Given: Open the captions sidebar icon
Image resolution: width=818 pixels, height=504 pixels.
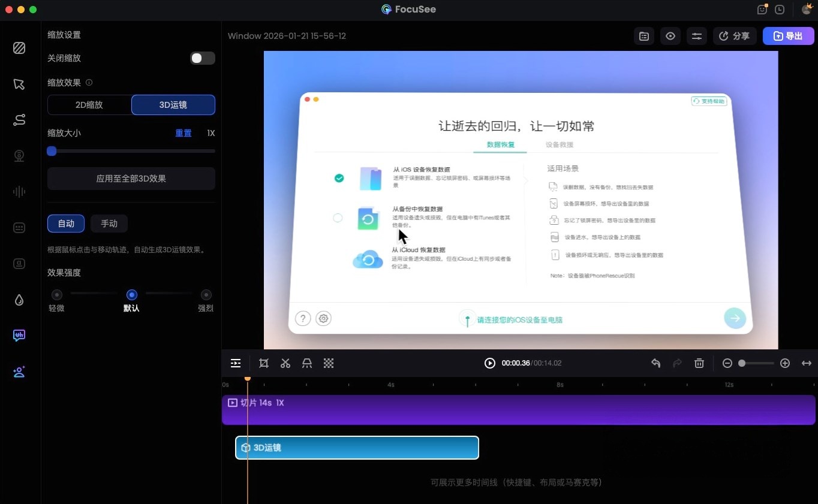Looking at the screenshot, I should point(19,264).
